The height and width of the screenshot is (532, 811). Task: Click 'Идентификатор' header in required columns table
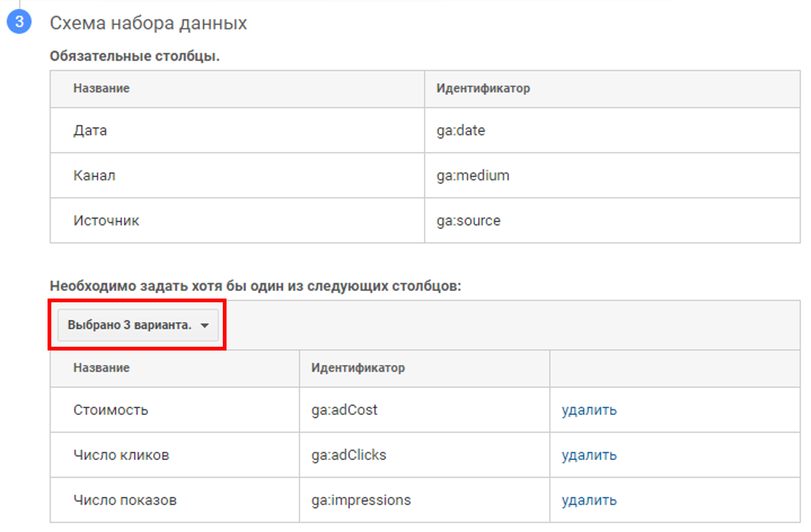coord(483,88)
